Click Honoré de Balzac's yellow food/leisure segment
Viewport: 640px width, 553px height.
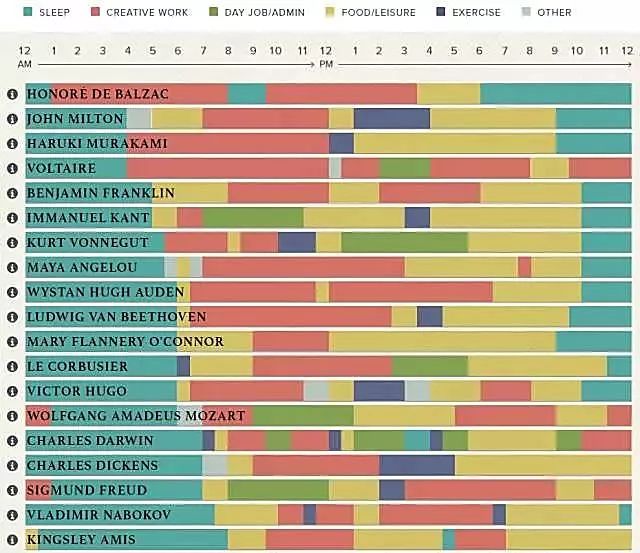449,94
